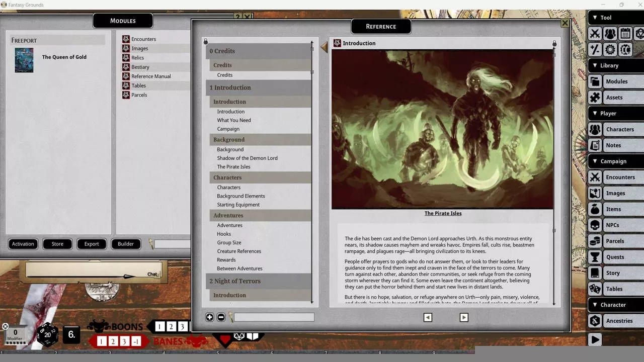The image size is (644, 362).
Task: Open Reference Manual in Modules window list
Action: (151, 76)
